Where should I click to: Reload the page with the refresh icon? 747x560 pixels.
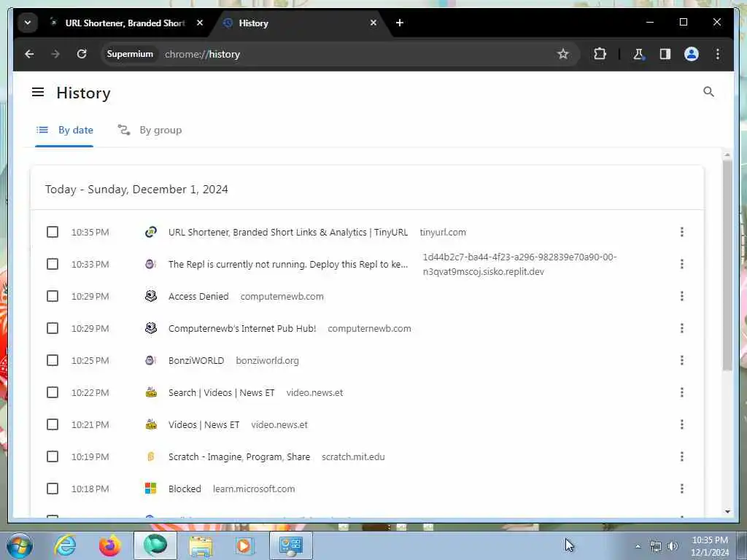coord(82,54)
